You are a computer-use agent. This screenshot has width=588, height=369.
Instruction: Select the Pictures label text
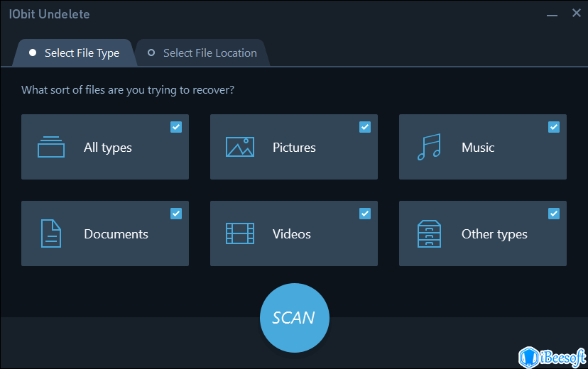[x=294, y=147]
